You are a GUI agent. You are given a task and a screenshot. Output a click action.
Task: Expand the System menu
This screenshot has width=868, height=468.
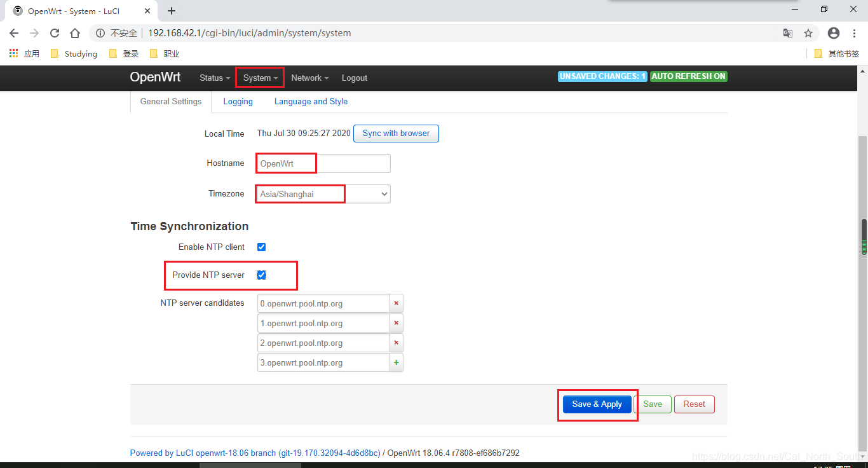pyautogui.click(x=261, y=78)
